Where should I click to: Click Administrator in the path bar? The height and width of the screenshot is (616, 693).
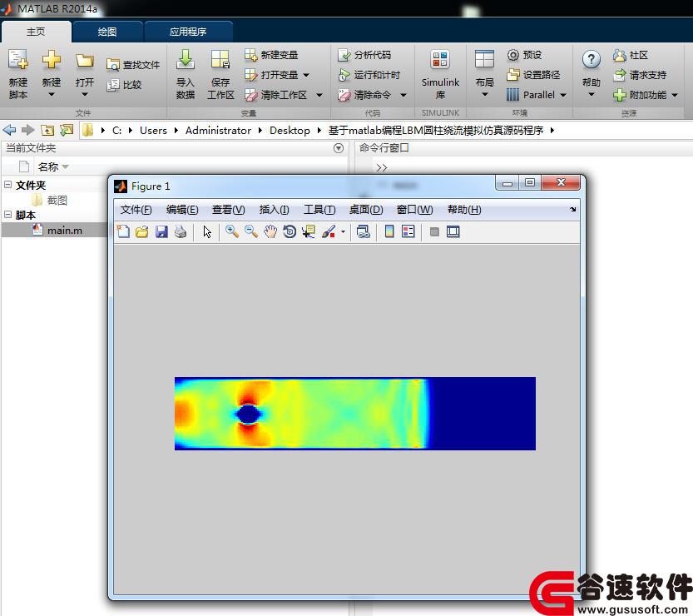pyautogui.click(x=218, y=131)
